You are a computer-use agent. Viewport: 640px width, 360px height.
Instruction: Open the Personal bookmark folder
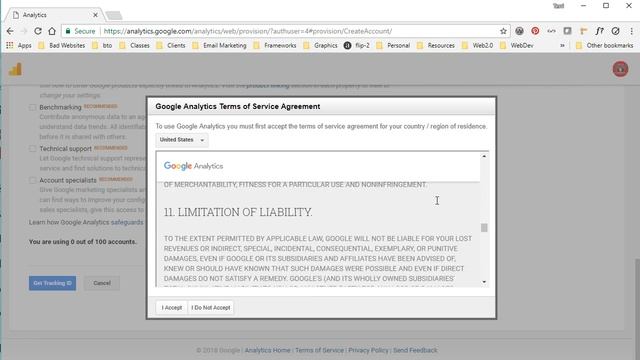(x=393, y=45)
